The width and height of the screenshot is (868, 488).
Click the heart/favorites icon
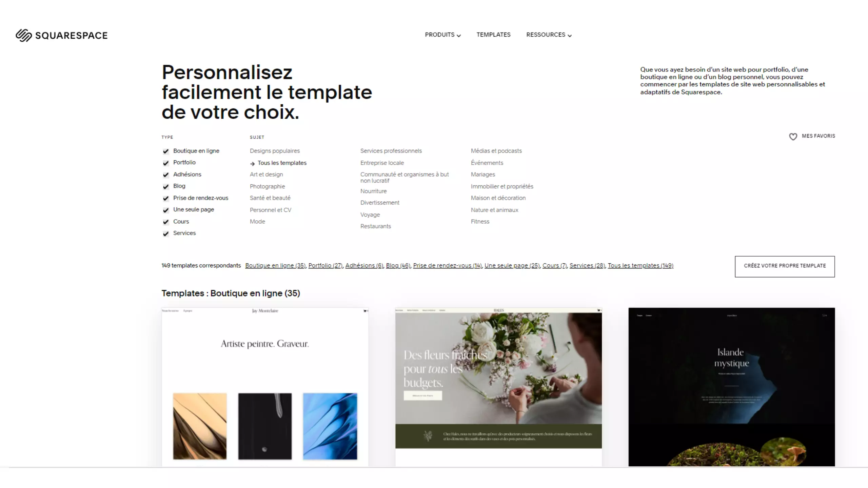pos(793,136)
